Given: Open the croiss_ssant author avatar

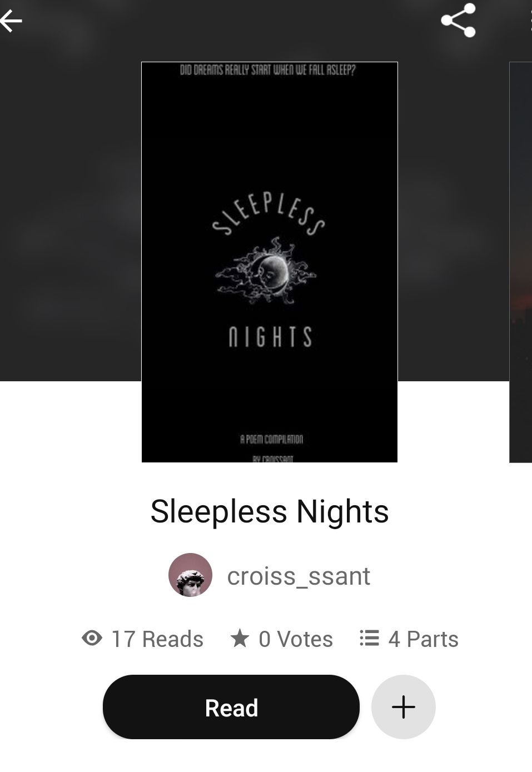Looking at the screenshot, I should [190, 575].
